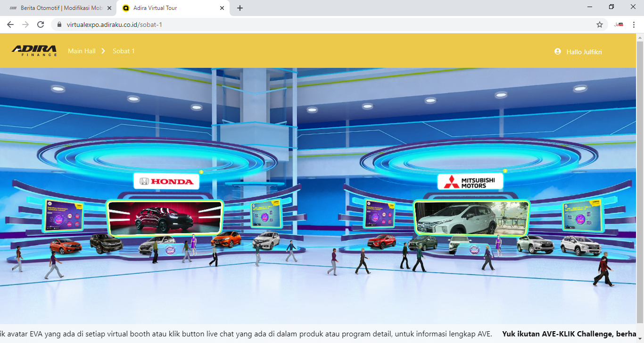Reload the page with the refresh icon
644x343 pixels.
41,24
